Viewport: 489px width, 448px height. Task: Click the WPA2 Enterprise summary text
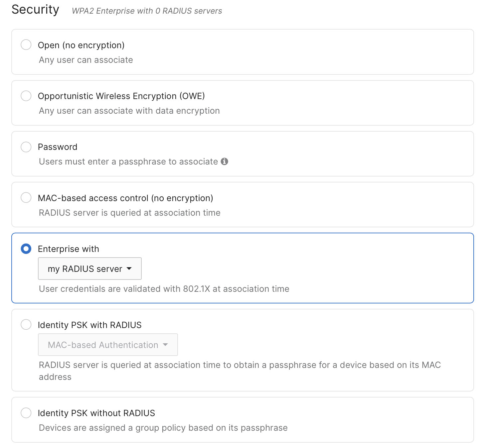coord(147,11)
